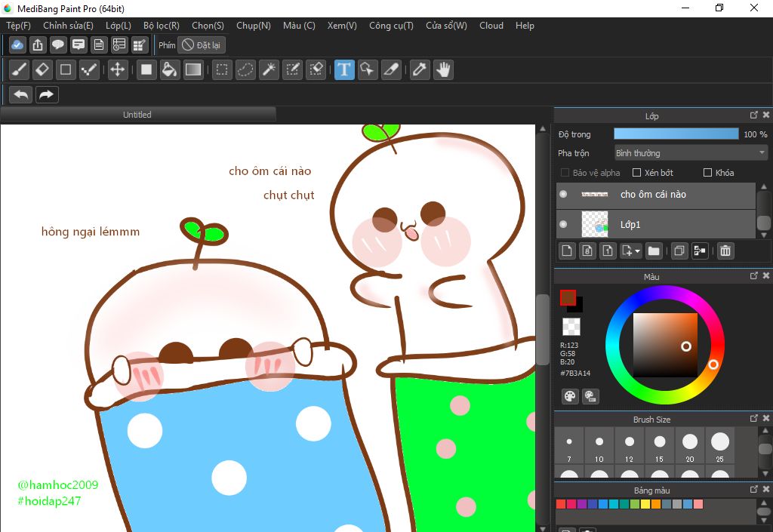Click the speech bubble comment icon

(x=57, y=45)
